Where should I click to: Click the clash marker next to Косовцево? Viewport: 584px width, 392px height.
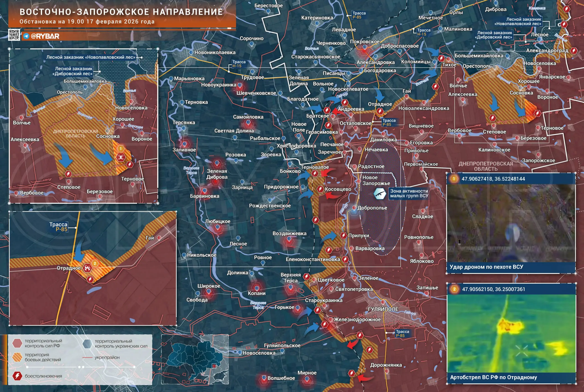point(320,189)
